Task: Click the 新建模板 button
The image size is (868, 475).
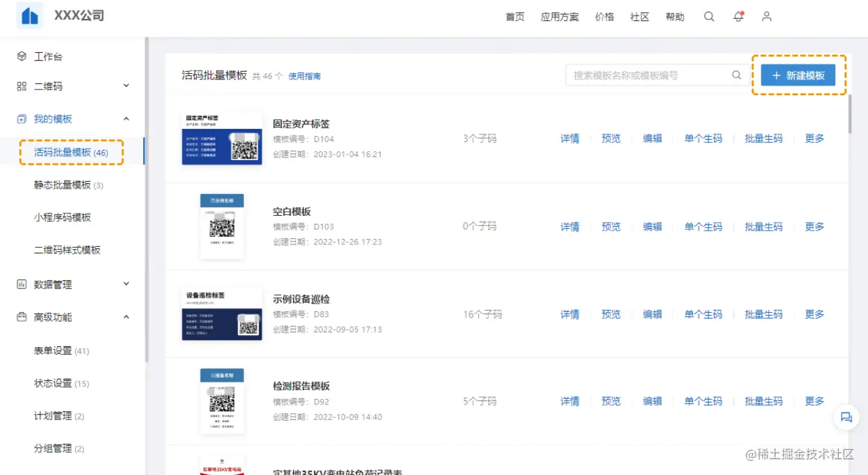Action: point(798,75)
